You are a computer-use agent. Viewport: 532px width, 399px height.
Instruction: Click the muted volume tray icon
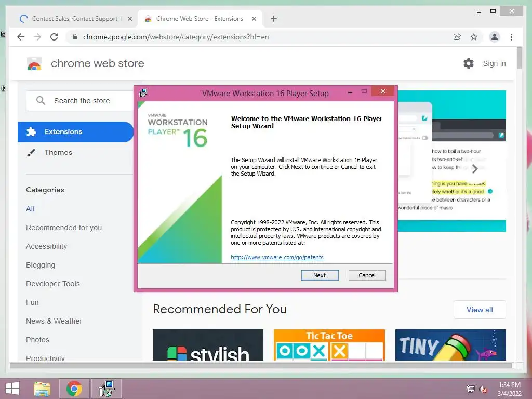(x=483, y=389)
